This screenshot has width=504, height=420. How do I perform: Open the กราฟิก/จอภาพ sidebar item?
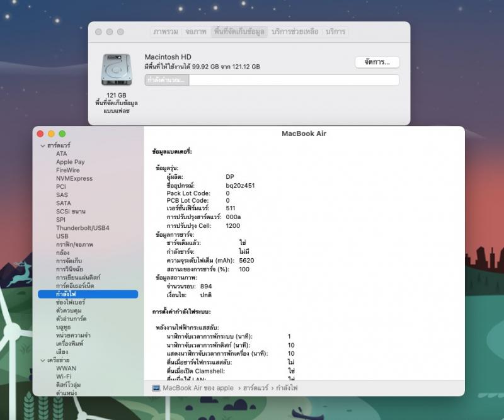tap(74, 244)
